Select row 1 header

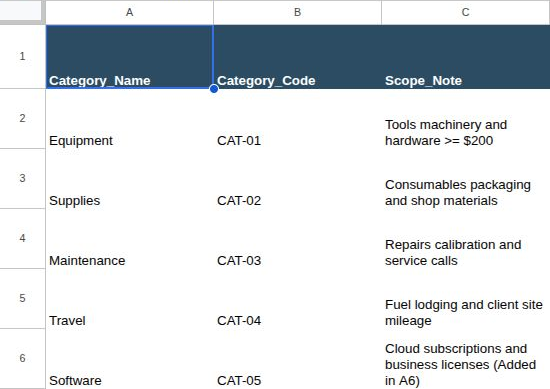pyautogui.click(x=22, y=56)
